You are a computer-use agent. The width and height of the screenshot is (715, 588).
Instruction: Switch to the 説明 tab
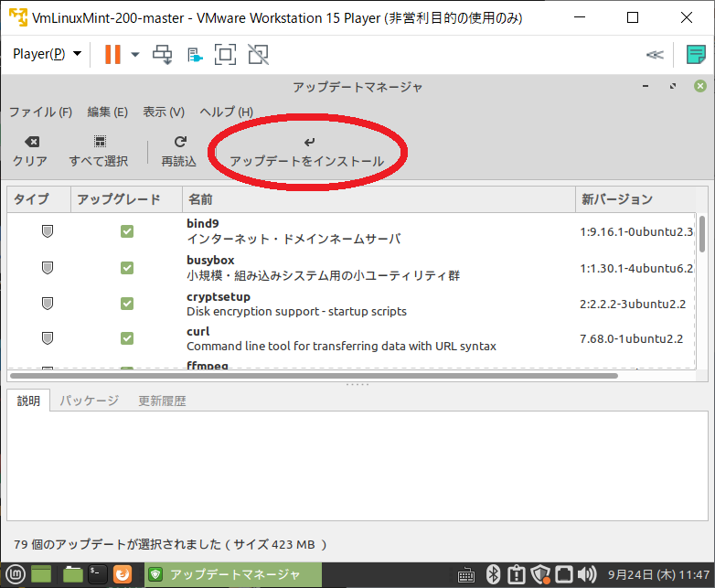pos(28,401)
